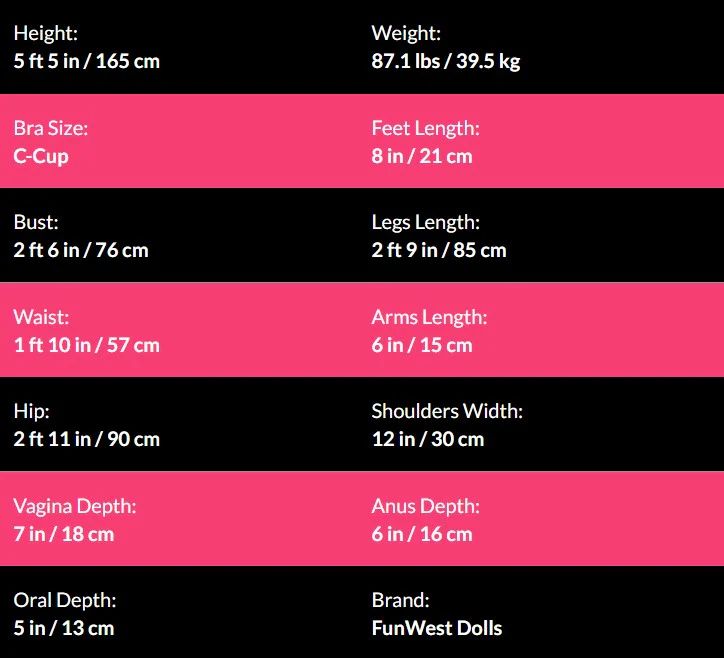
Task: Click the Shoulders Width label
Action: [447, 411]
